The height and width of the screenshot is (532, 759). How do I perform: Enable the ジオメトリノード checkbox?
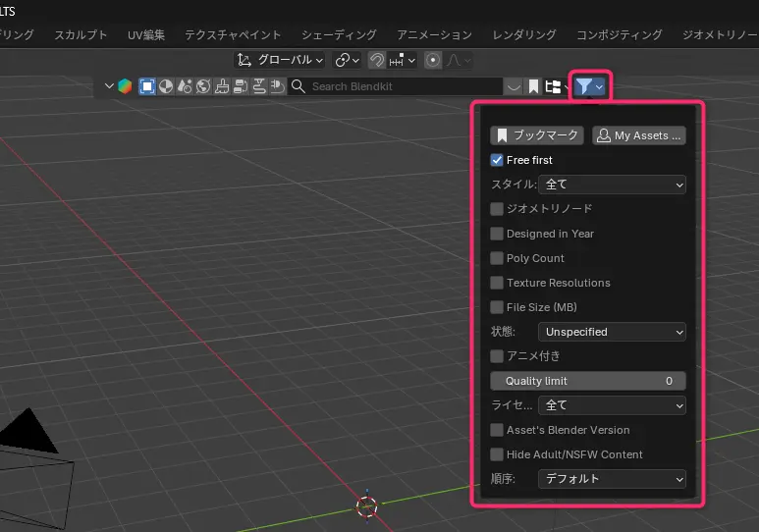[x=497, y=209]
